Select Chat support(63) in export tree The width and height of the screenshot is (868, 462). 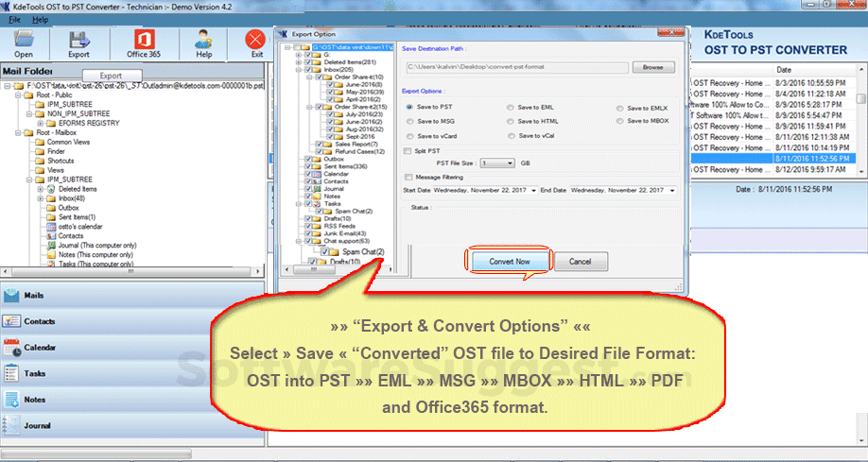point(346,241)
